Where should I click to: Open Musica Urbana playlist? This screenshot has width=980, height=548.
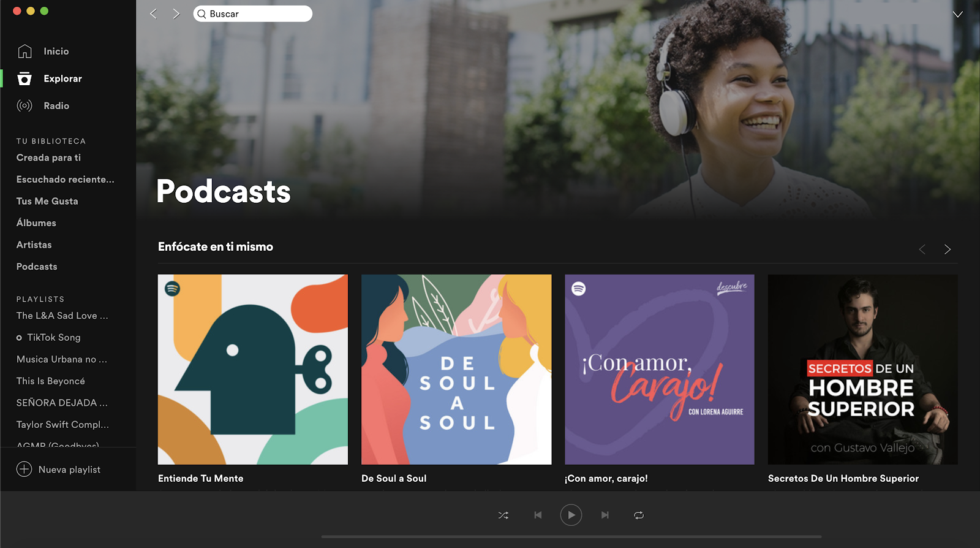(62, 359)
